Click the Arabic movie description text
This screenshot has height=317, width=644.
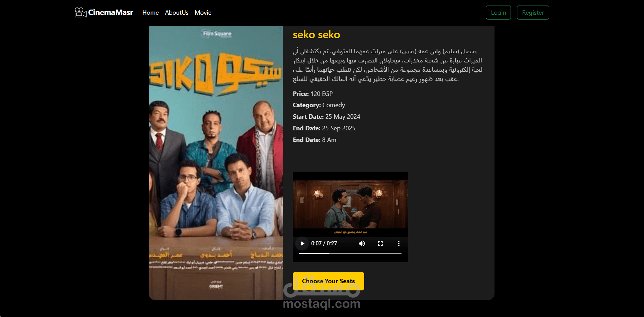(388, 65)
